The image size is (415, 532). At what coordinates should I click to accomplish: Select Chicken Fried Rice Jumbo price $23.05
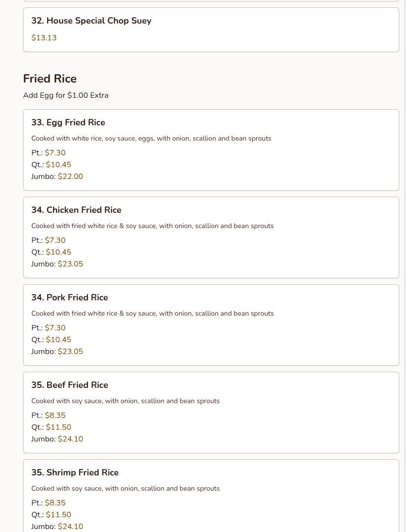tap(70, 264)
